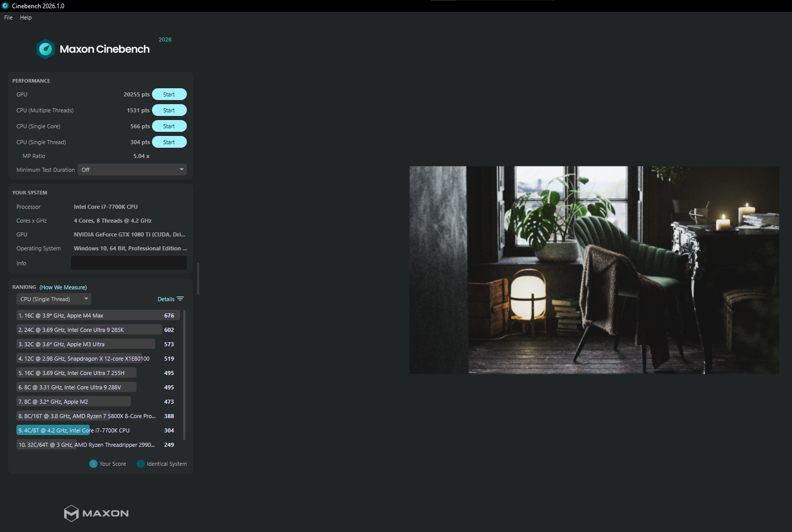
Task: Click the MAXON logo at bottom
Action: coord(96,513)
